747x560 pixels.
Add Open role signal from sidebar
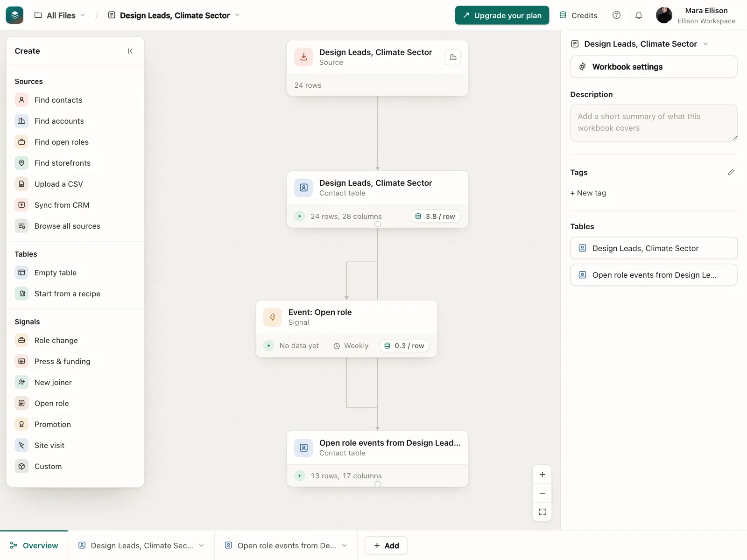(75, 403)
